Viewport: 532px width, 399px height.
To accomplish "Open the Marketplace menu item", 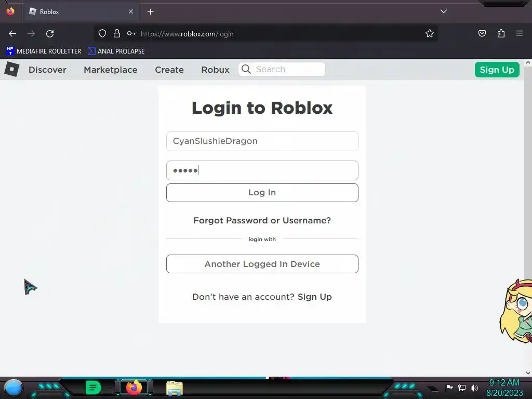I will pos(111,70).
